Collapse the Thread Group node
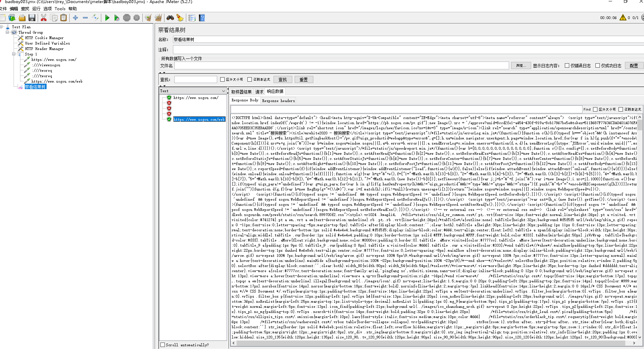Viewport: 644px width, 349px height. point(7,32)
